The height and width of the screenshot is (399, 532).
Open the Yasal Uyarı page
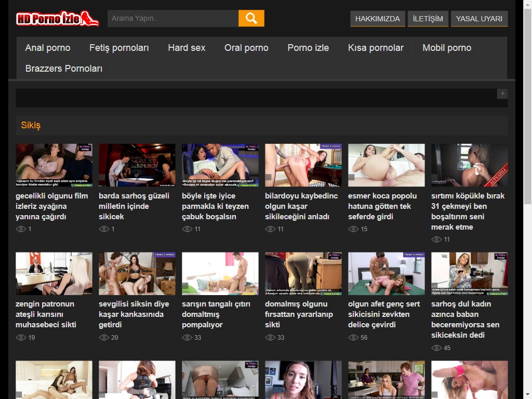coord(479,19)
